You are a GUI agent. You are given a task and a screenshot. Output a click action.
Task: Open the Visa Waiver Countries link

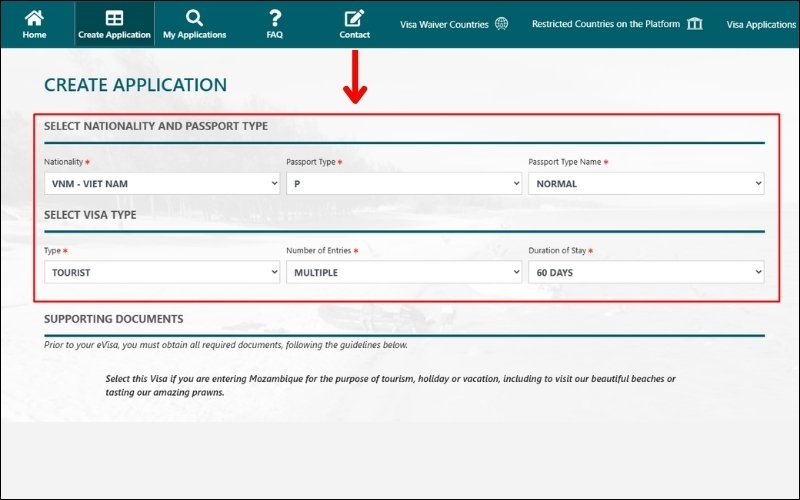coord(444,24)
